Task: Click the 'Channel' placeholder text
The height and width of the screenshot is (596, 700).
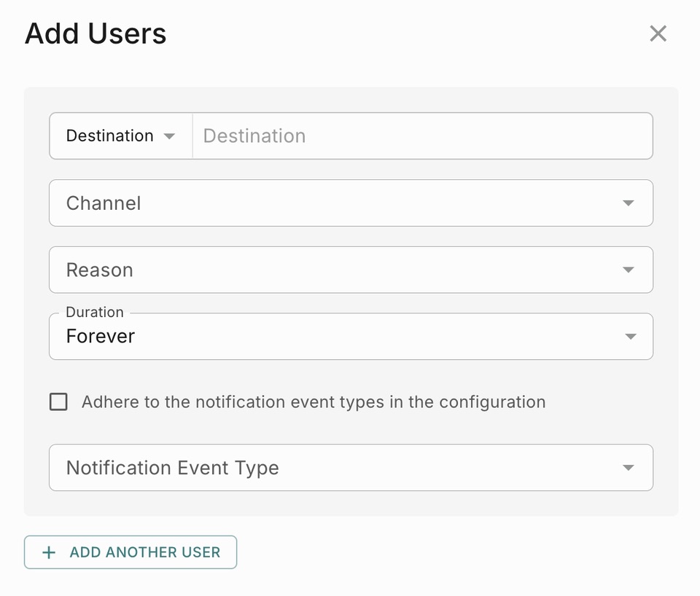Action: [104, 203]
